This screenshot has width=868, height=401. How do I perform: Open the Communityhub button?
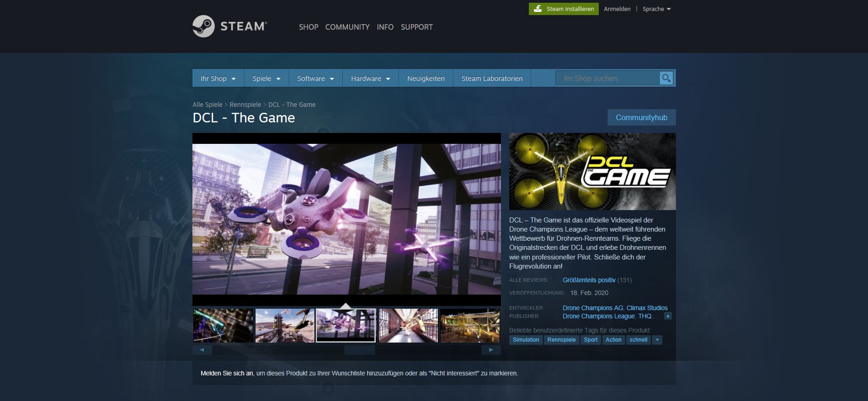pos(641,117)
